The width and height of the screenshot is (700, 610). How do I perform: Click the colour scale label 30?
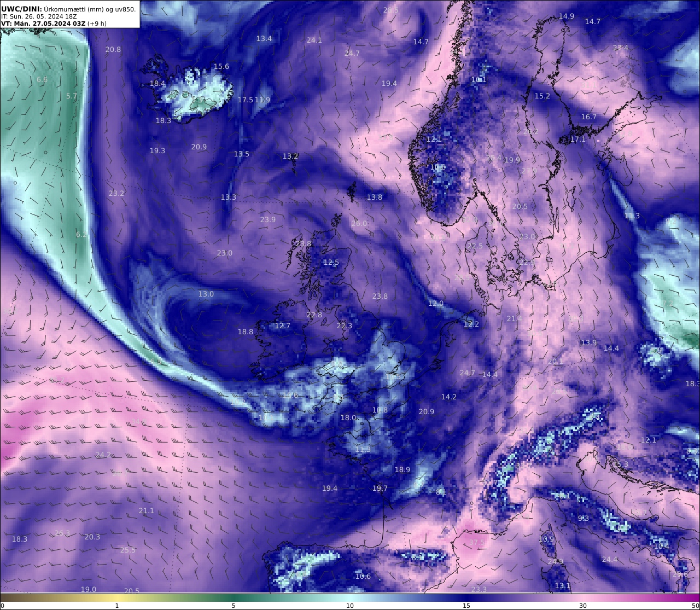[583, 606]
